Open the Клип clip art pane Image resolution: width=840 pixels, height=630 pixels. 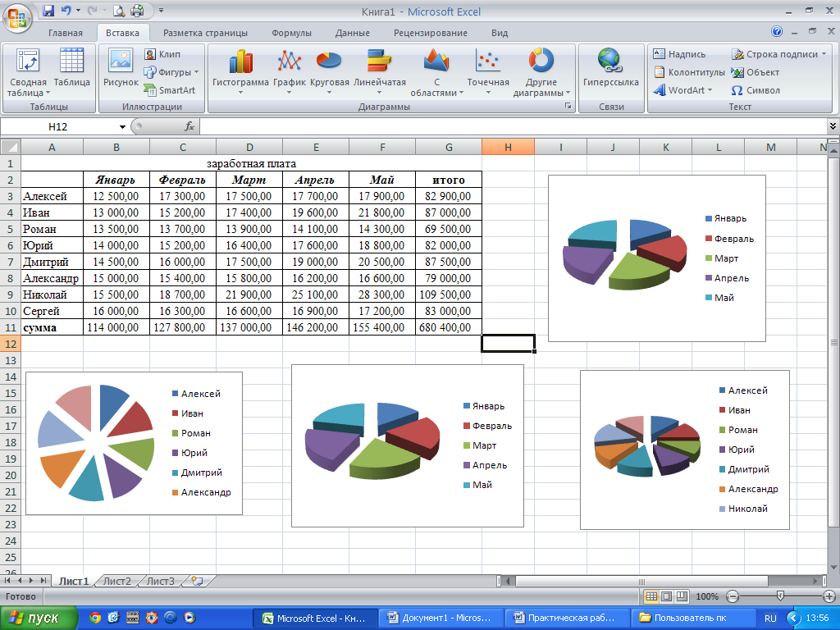163,54
